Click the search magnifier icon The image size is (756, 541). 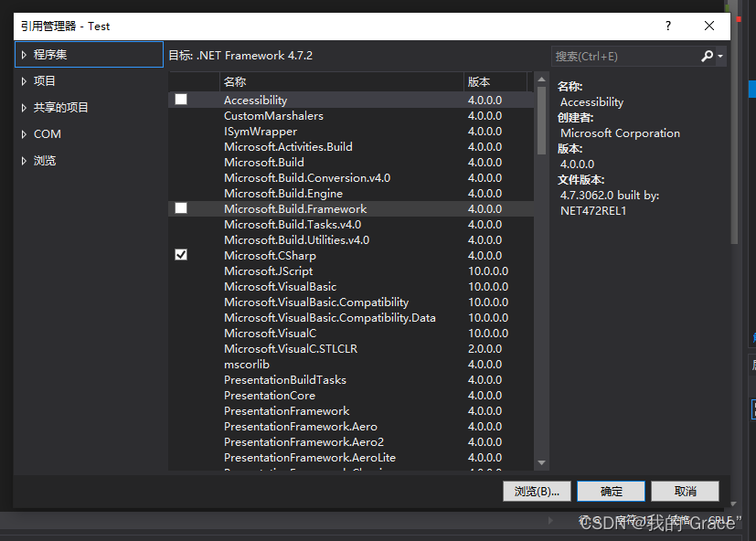coord(707,57)
